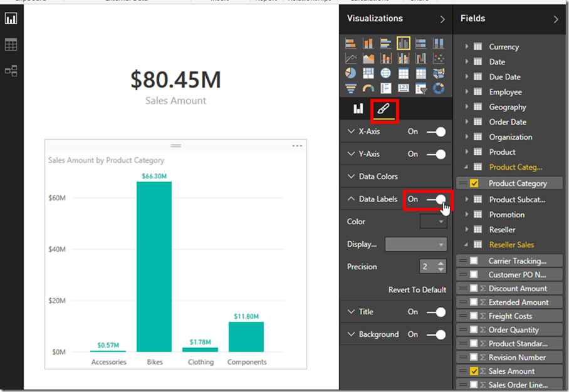This screenshot has width=569, height=392.
Task: Click the Components bar in chart
Action: (x=246, y=337)
